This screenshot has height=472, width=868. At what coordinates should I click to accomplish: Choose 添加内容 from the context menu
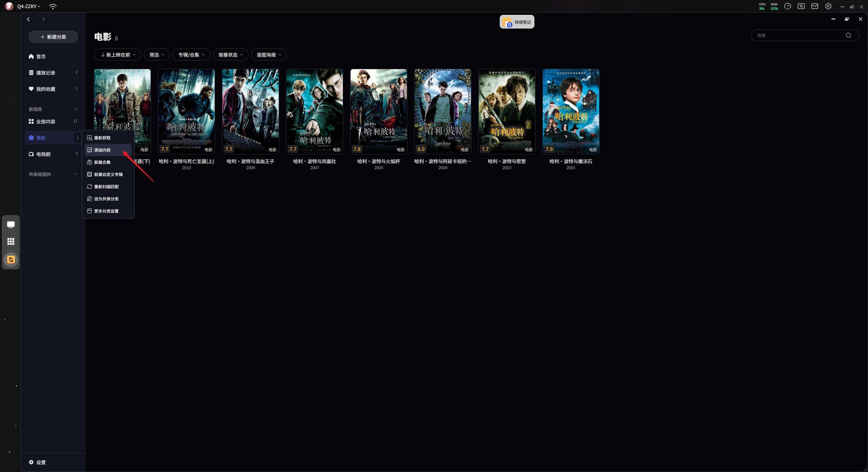(x=108, y=150)
